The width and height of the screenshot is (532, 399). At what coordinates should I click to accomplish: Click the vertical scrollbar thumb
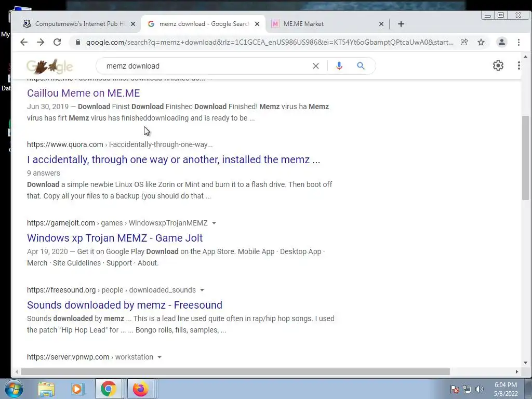pyautogui.click(x=525, y=158)
